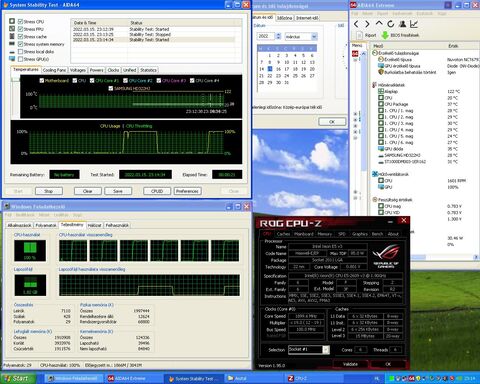Click Stop button in Stability Test

click(x=49, y=191)
